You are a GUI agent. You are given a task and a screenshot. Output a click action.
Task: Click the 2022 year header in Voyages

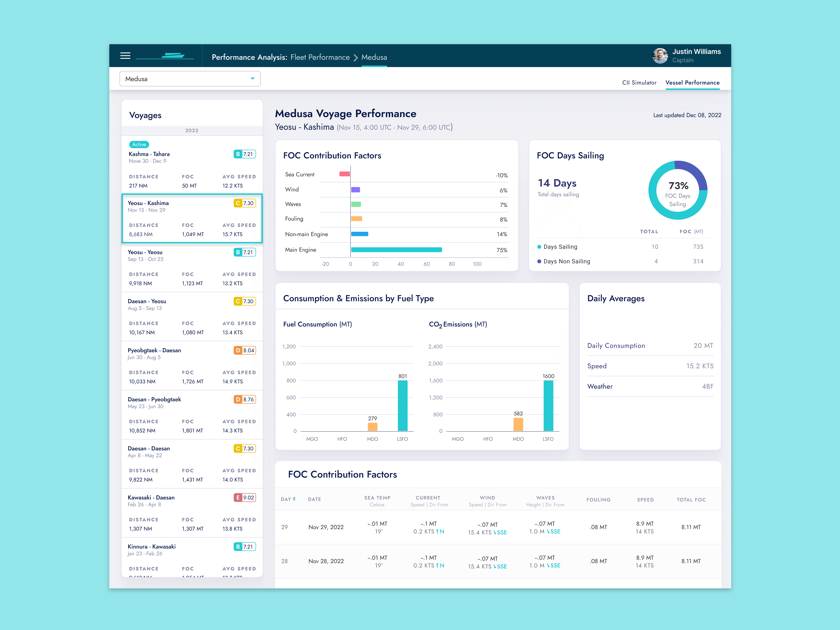pyautogui.click(x=192, y=131)
